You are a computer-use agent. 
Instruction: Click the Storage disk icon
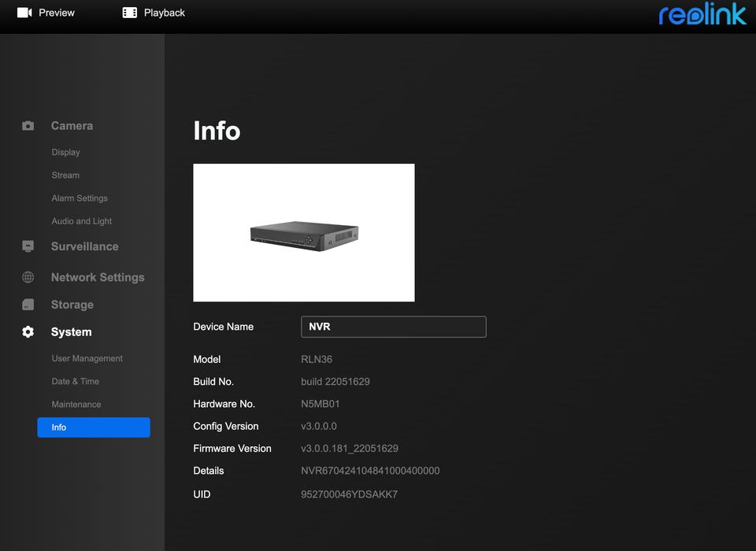point(28,305)
